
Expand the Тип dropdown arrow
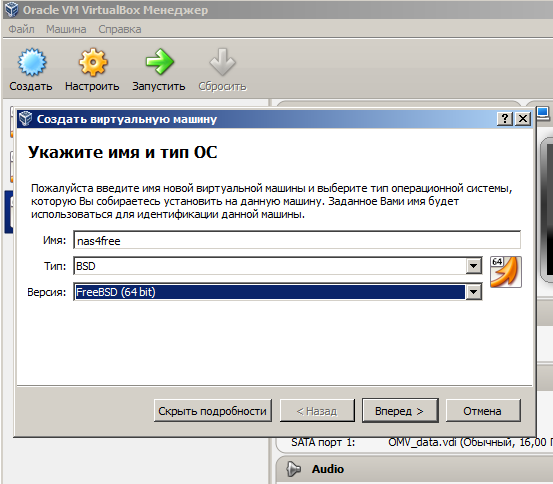(x=474, y=266)
